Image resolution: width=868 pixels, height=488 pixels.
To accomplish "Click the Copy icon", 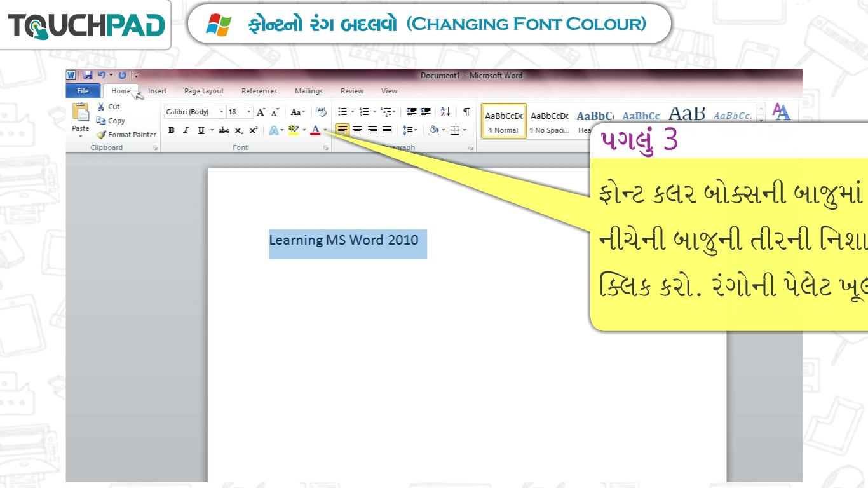I will pyautogui.click(x=101, y=121).
